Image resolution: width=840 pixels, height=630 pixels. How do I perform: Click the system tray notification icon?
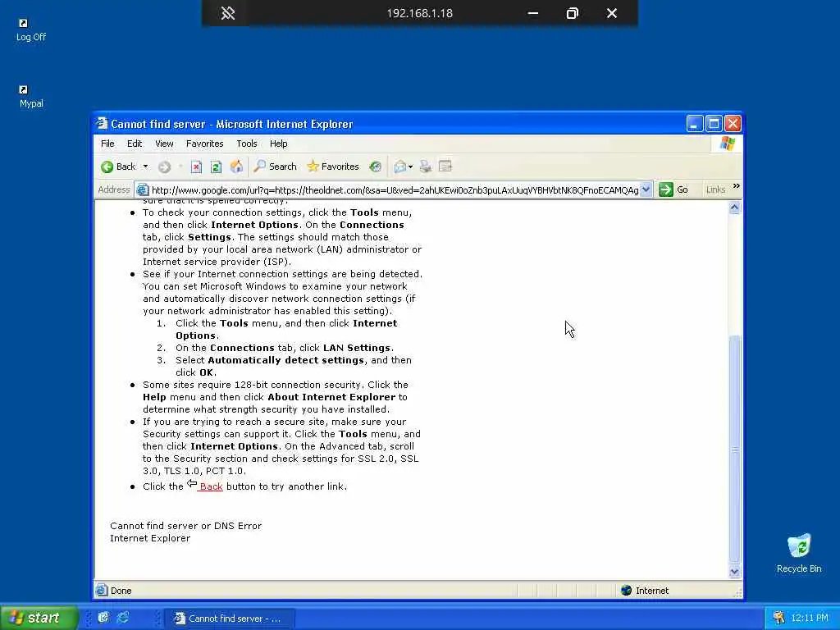[778, 619]
